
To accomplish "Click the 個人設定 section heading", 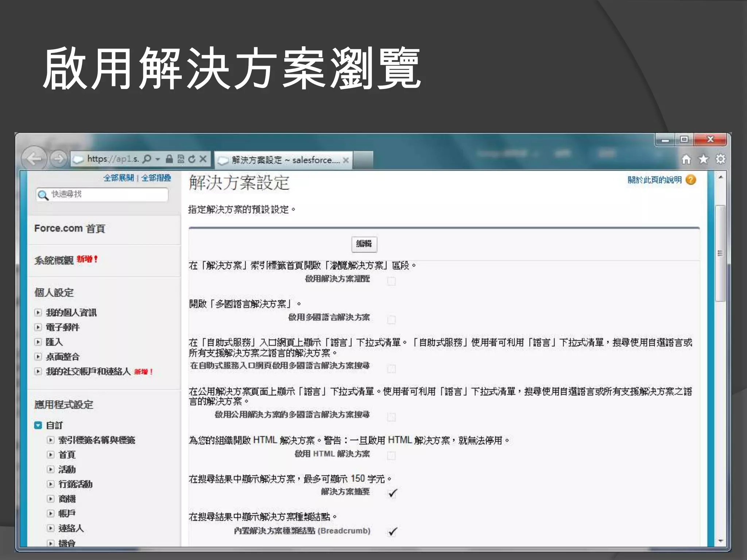I will point(54,292).
